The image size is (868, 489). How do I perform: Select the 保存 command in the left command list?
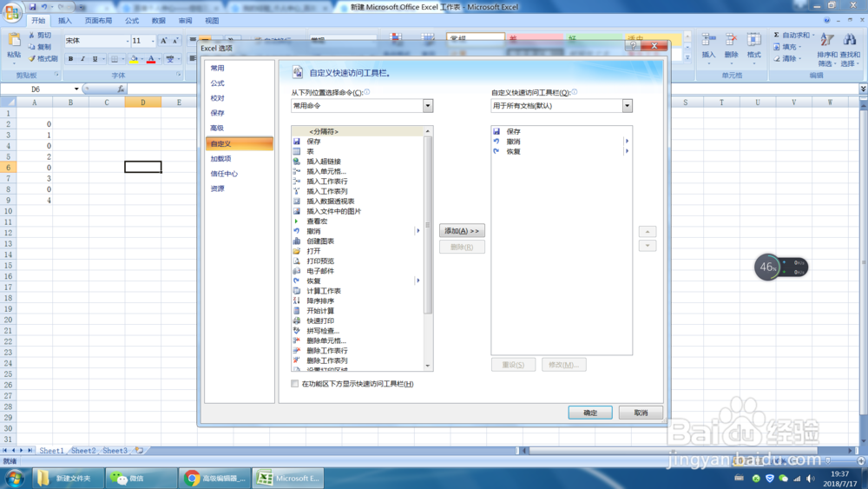tap(357, 142)
